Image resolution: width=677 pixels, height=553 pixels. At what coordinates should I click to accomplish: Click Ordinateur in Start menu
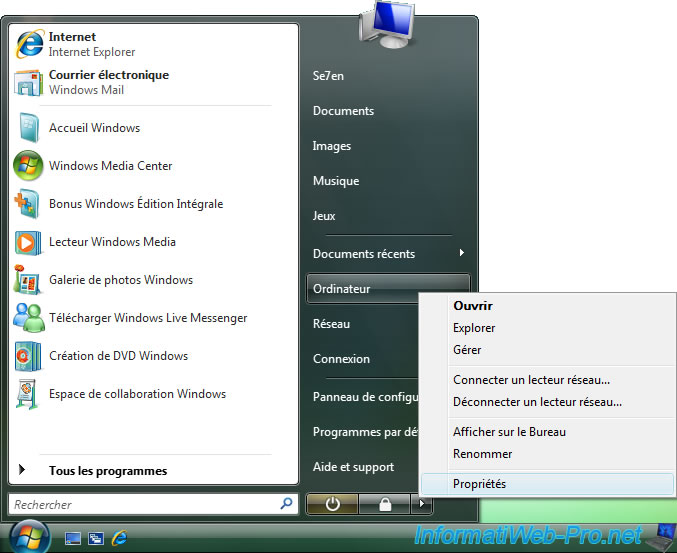[388, 288]
